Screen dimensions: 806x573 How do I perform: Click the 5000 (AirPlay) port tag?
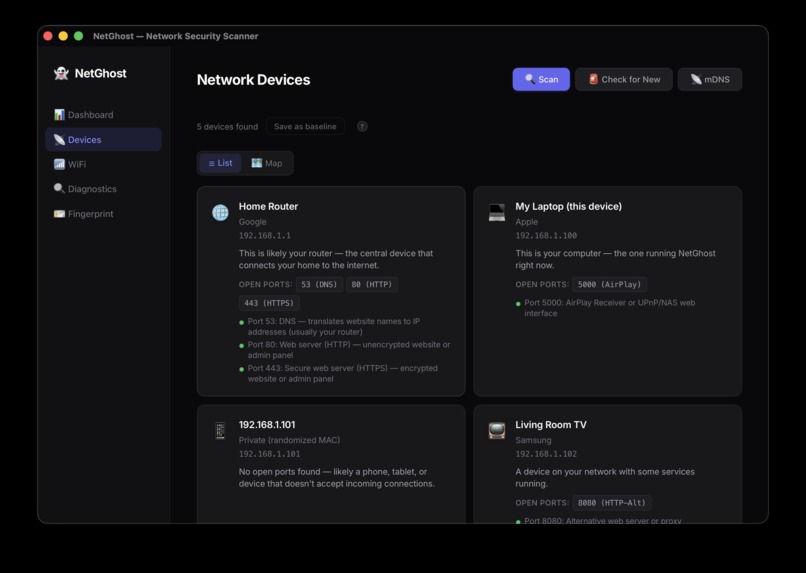pos(609,285)
